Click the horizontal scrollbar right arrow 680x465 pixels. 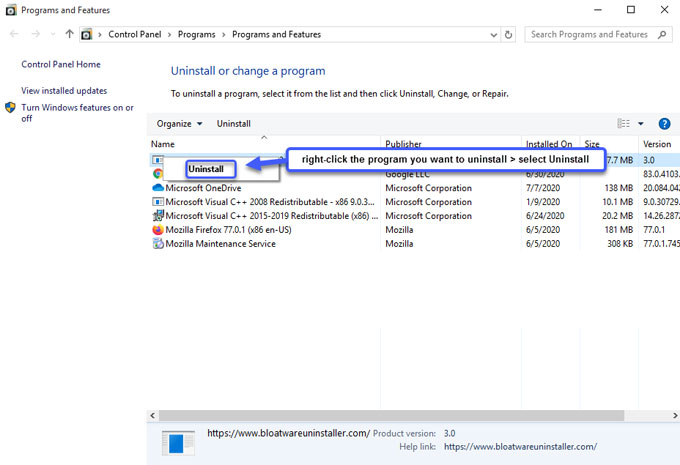point(675,415)
